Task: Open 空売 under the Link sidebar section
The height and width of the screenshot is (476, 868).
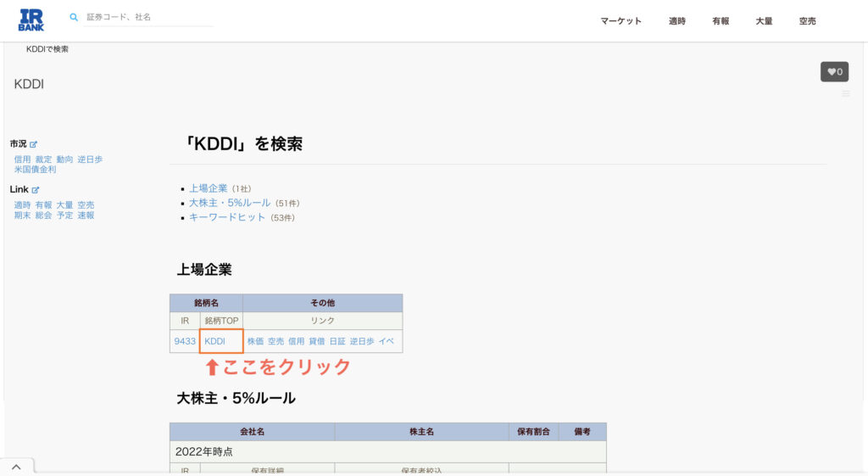Action: tap(86, 205)
